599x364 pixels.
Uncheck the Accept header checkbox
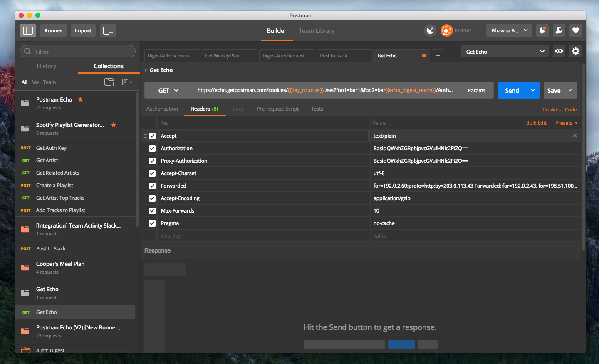[152, 136]
